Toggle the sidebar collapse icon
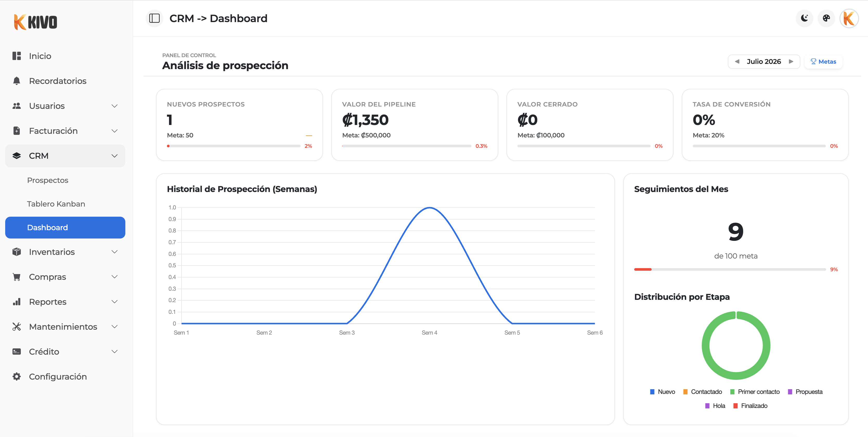The image size is (868, 437). click(154, 18)
